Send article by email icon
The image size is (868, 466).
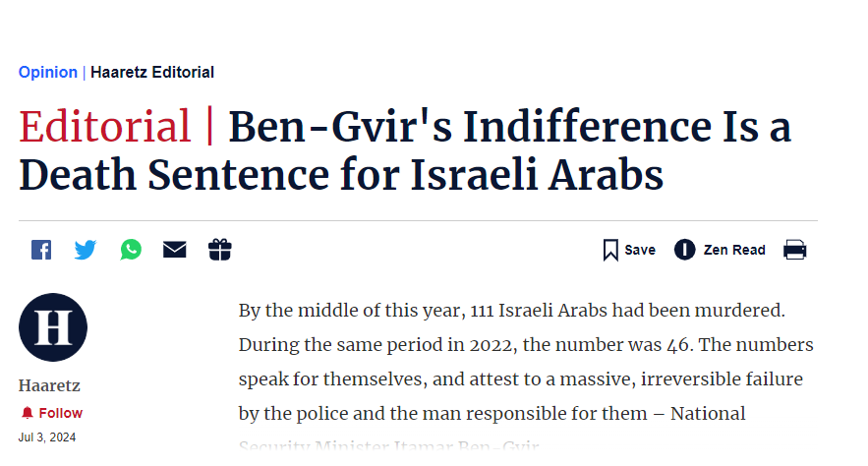pos(175,250)
